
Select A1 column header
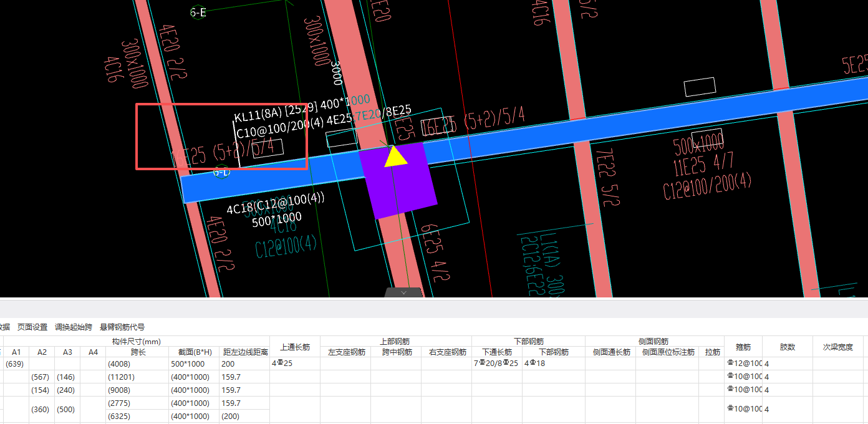pos(16,352)
